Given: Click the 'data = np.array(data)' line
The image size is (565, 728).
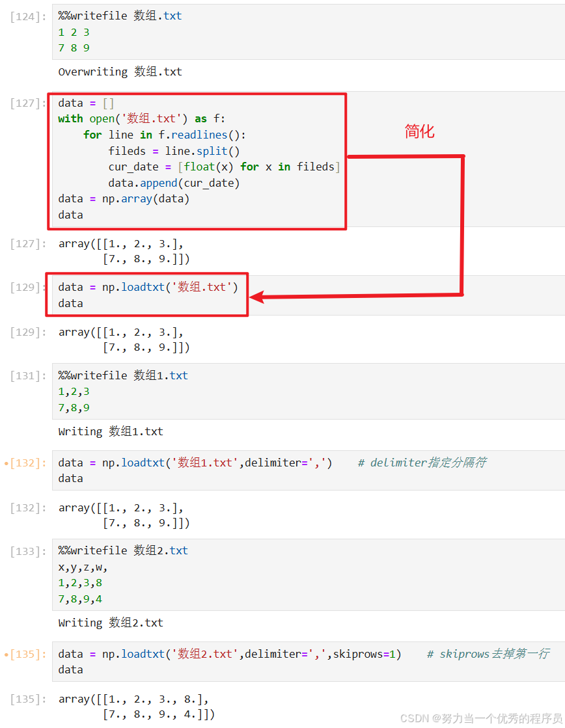Looking at the screenshot, I should tap(124, 199).
